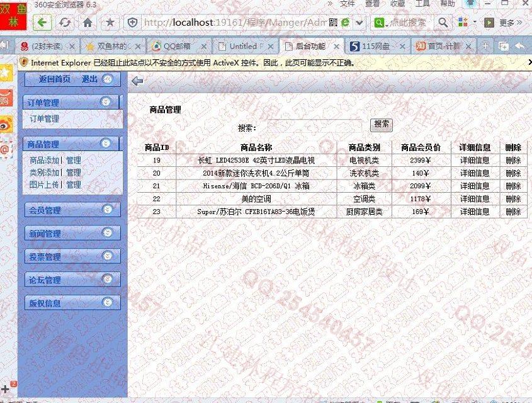Close the 后台功能 tab
This screenshot has height=403, width=532.
pos(337,47)
